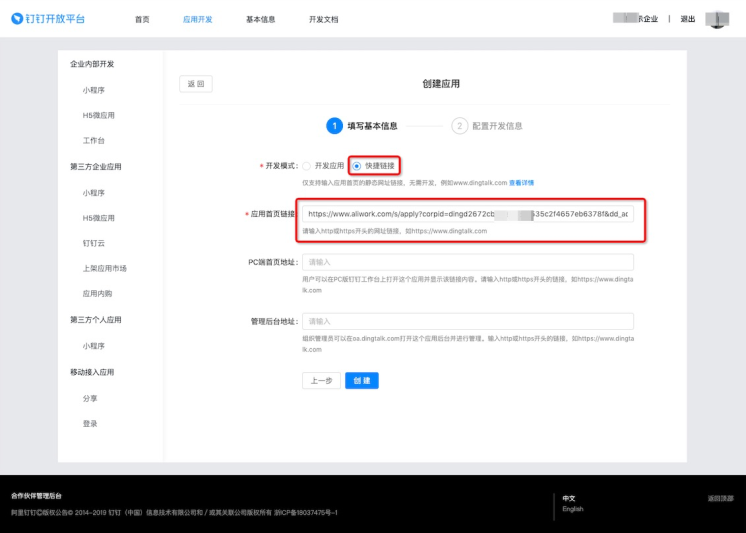The image size is (746, 533).
Task: Click step 1 填写基本信息 indicator
Action: [362, 126]
